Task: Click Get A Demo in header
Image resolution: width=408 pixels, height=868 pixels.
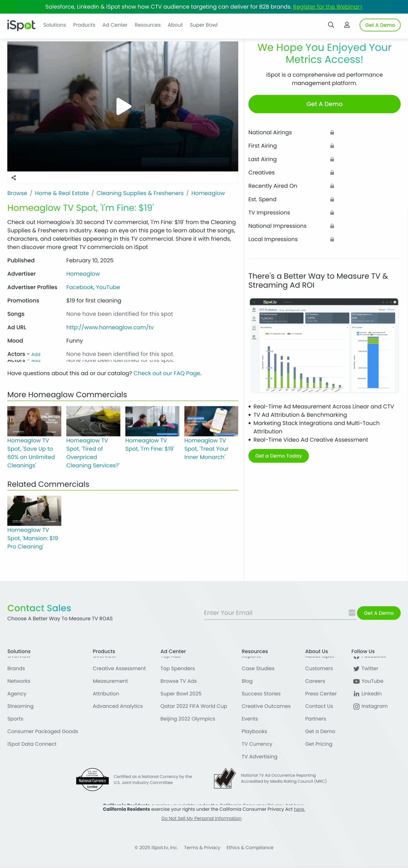Action: point(380,25)
